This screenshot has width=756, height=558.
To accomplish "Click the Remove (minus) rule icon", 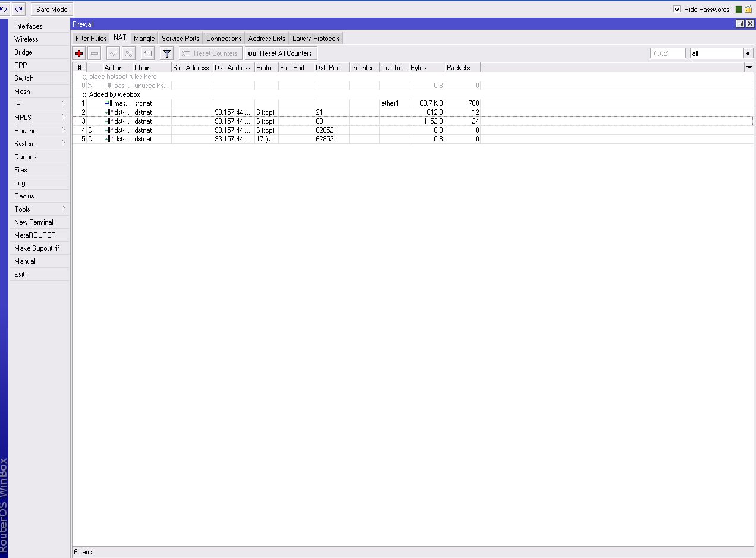I will [94, 53].
